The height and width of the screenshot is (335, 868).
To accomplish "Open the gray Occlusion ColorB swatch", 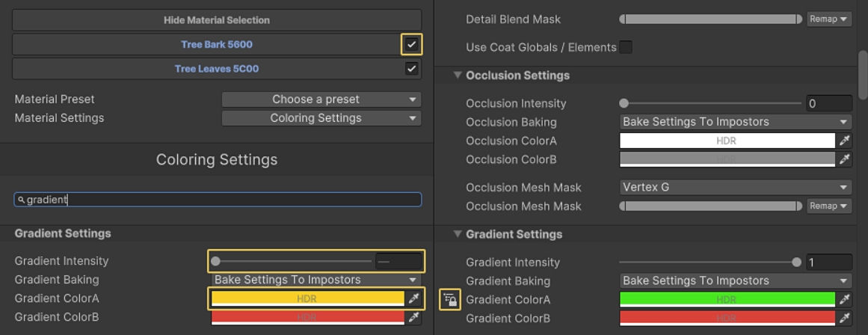I will 727,159.
